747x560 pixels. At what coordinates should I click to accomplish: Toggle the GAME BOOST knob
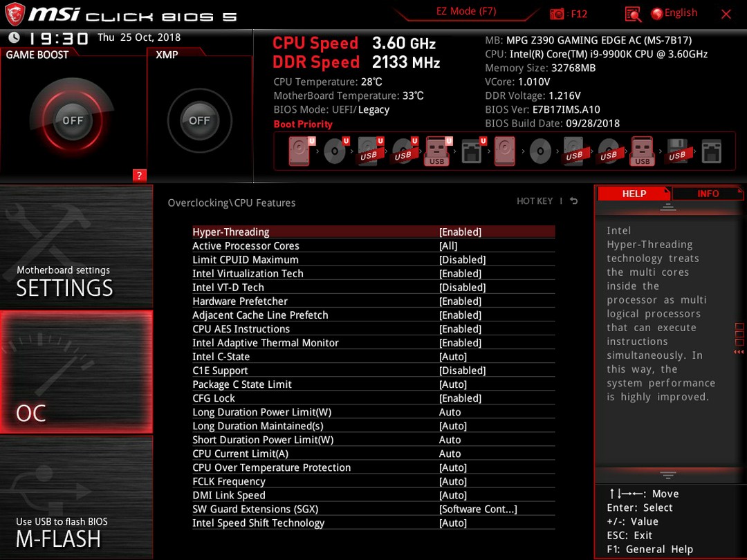click(x=73, y=120)
